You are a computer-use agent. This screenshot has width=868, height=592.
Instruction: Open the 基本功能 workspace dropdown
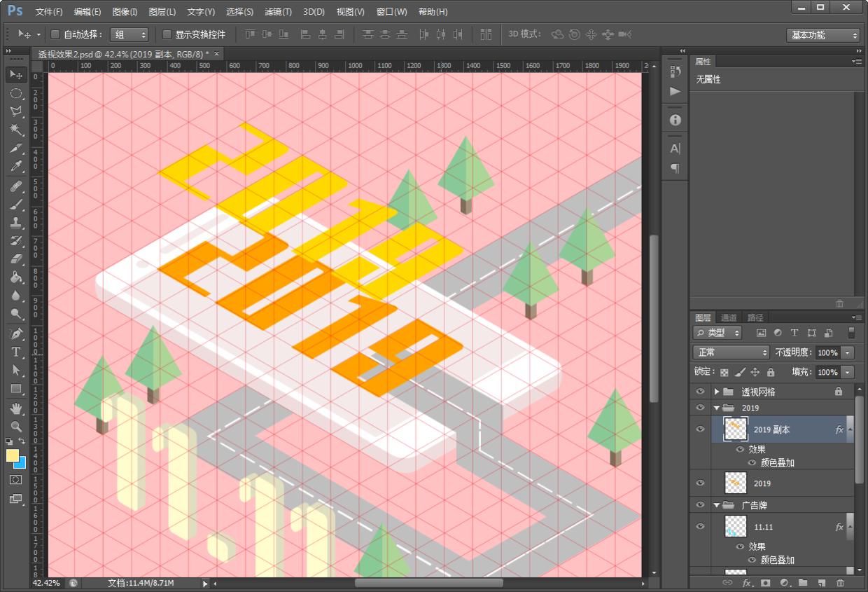click(x=822, y=35)
